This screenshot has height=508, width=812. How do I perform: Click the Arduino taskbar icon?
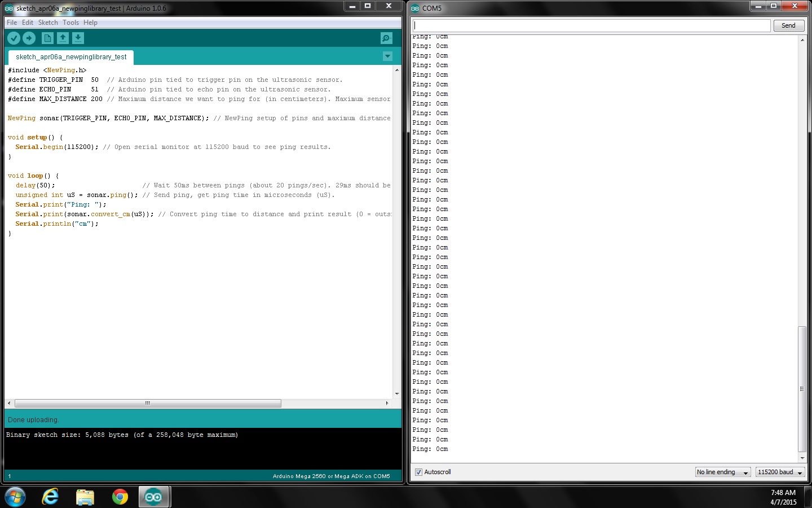point(154,497)
